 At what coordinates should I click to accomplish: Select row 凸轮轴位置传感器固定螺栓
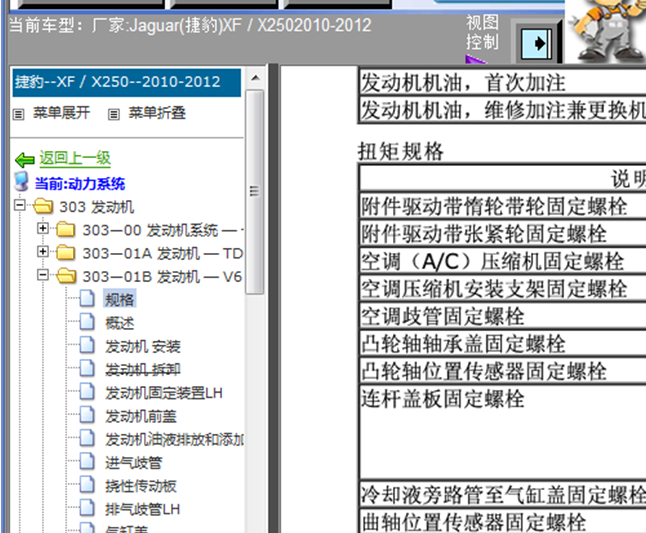pyautogui.click(x=503, y=371)
